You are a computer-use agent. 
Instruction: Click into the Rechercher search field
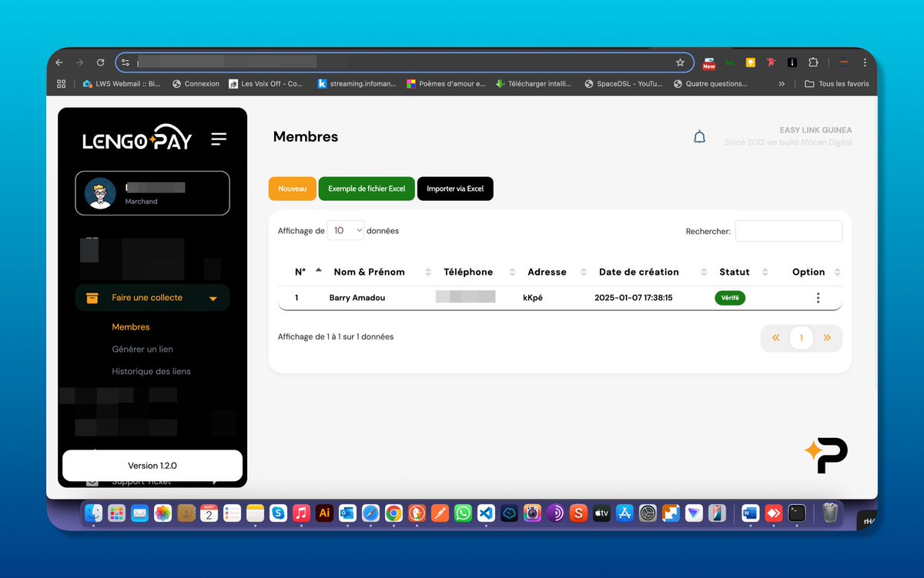pos(788,231)
